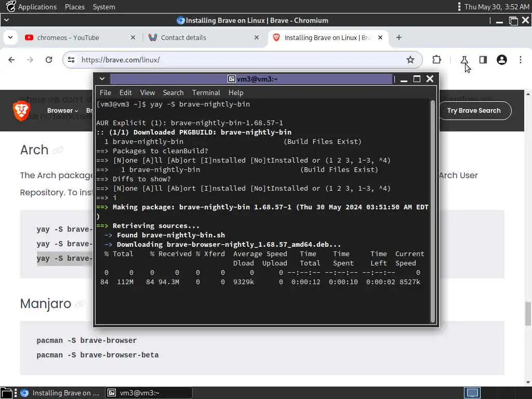Click anchor link icon beside Manjaro heading
This screenshot has width=532, height=399.
pos(81,304)
